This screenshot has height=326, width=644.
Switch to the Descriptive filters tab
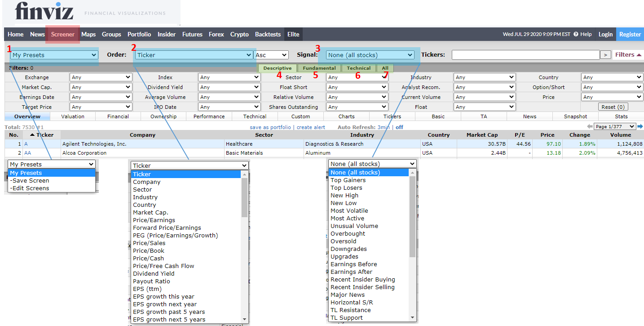click(x=278, y=68)
